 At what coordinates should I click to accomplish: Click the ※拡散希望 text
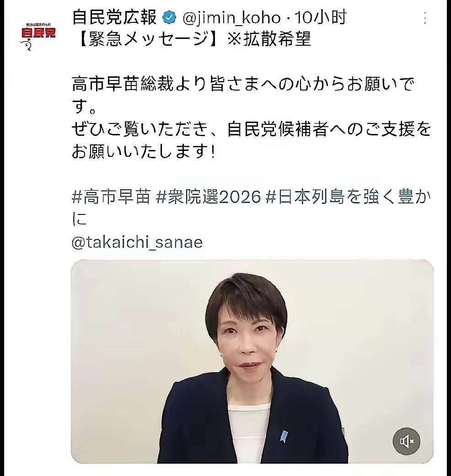269,39
